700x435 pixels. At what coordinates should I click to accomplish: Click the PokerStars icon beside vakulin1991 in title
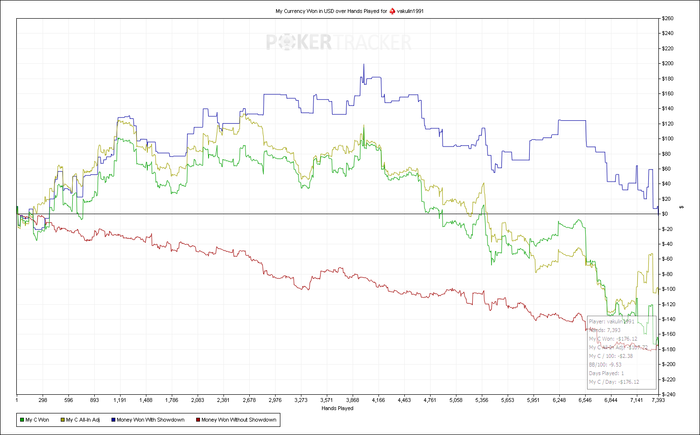(392, 11)
